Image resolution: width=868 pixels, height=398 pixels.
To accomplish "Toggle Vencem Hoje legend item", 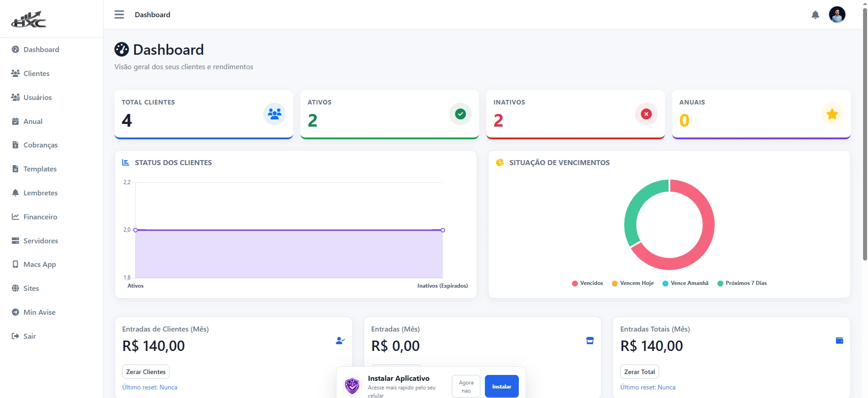I will 632,283.
